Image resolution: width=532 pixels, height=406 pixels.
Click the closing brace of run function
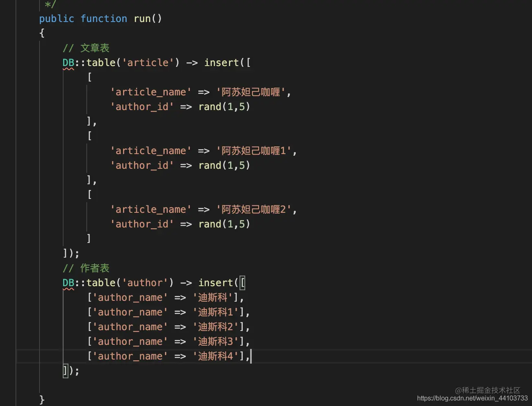click(42, 399)
